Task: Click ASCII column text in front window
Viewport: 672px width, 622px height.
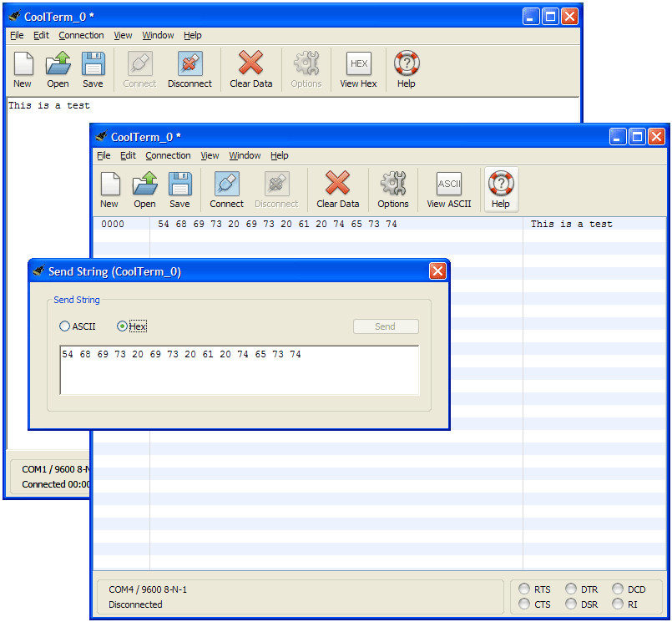Action: click(x=571, y=224)
